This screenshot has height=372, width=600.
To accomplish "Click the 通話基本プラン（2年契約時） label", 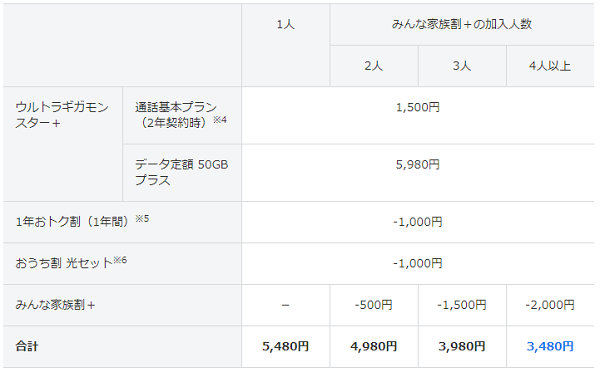I will 176,115.
